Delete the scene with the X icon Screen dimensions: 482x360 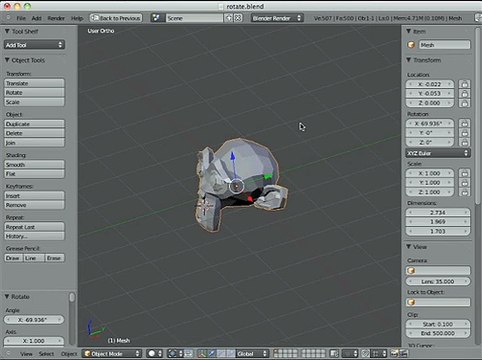(x=238, y=18)
